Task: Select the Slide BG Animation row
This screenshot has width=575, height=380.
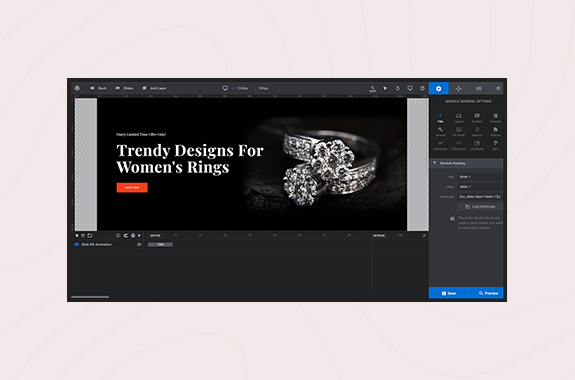Action: 108,244
